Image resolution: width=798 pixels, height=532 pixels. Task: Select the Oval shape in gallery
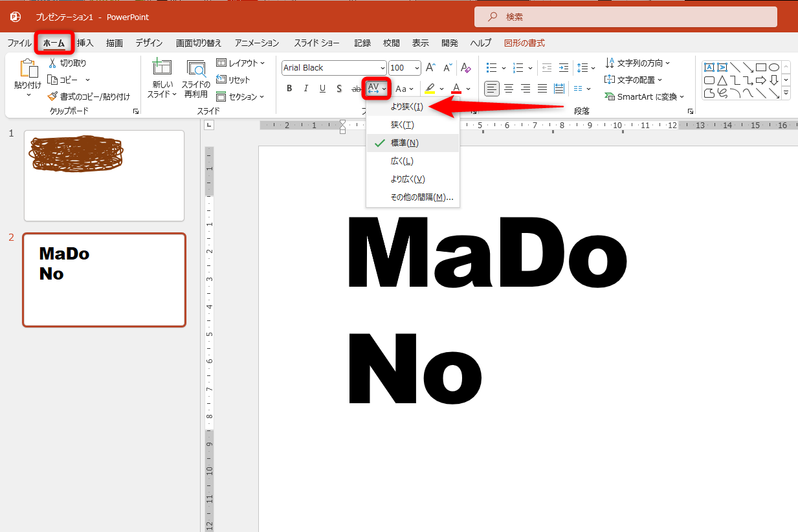pyautogui.click(x=774, y=67)
